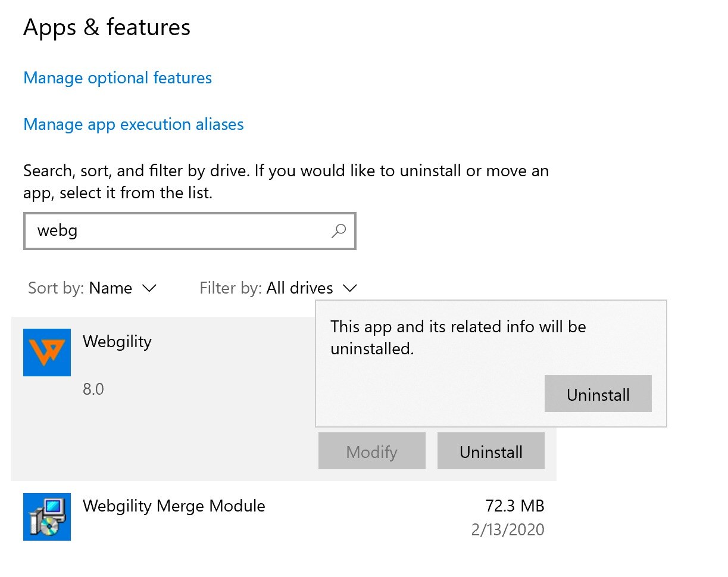Open the Manage optional features link

118,78
